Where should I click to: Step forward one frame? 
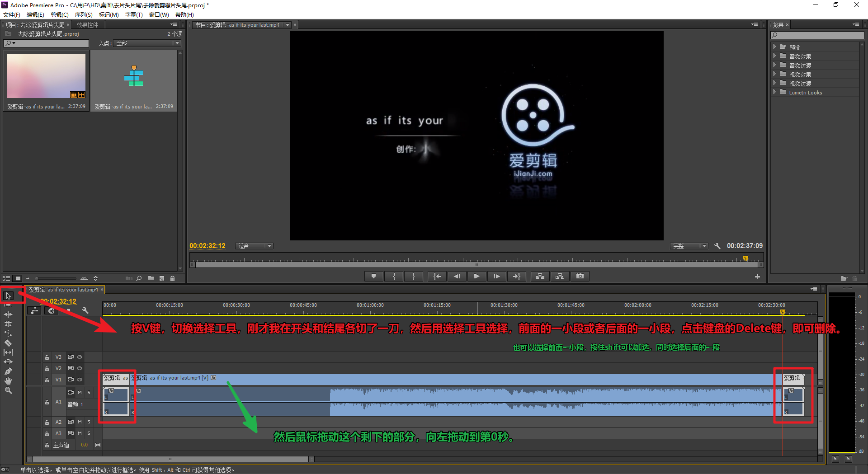tap(496, 276)
